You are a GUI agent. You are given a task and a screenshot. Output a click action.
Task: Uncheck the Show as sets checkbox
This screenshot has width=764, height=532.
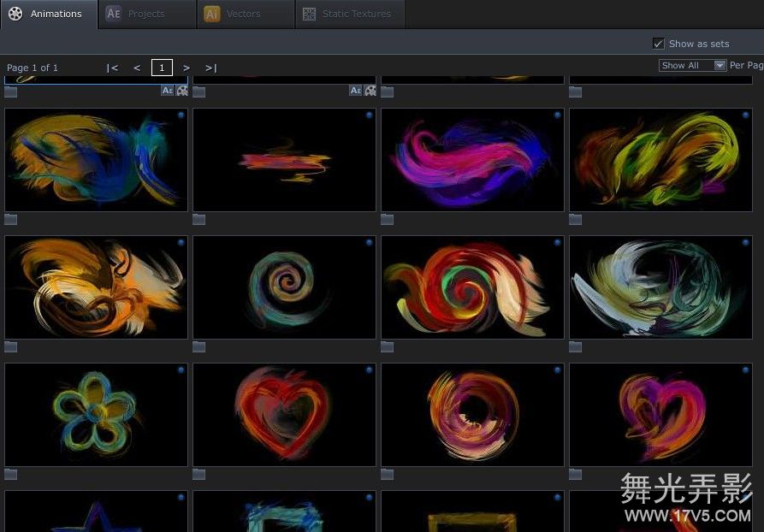pos(658,44)
